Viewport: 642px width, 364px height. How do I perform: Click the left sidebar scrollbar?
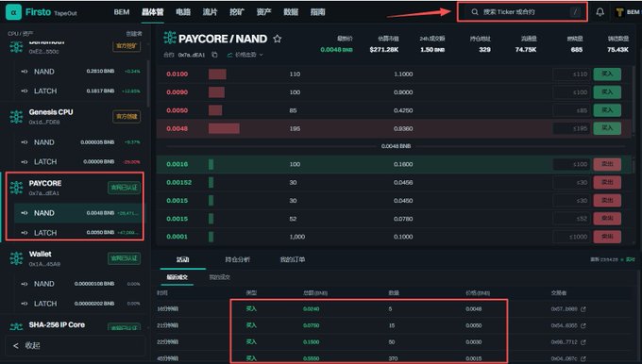(148, 84)
